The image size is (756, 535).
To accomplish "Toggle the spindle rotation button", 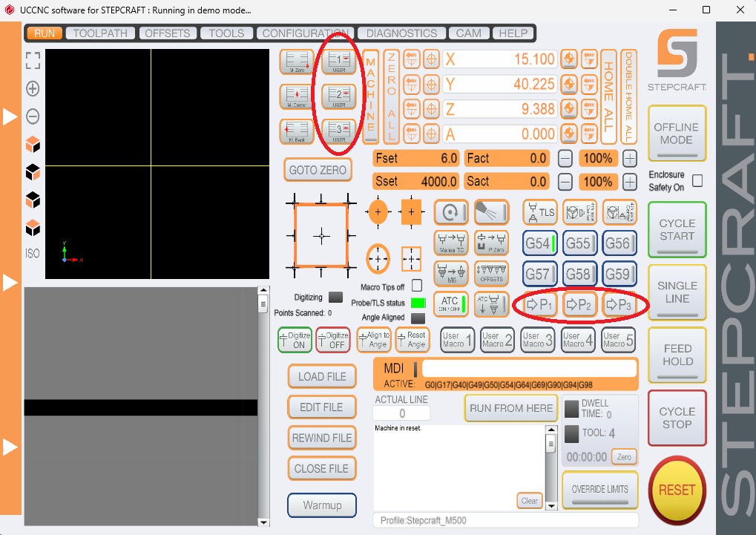I will [451, 212].
